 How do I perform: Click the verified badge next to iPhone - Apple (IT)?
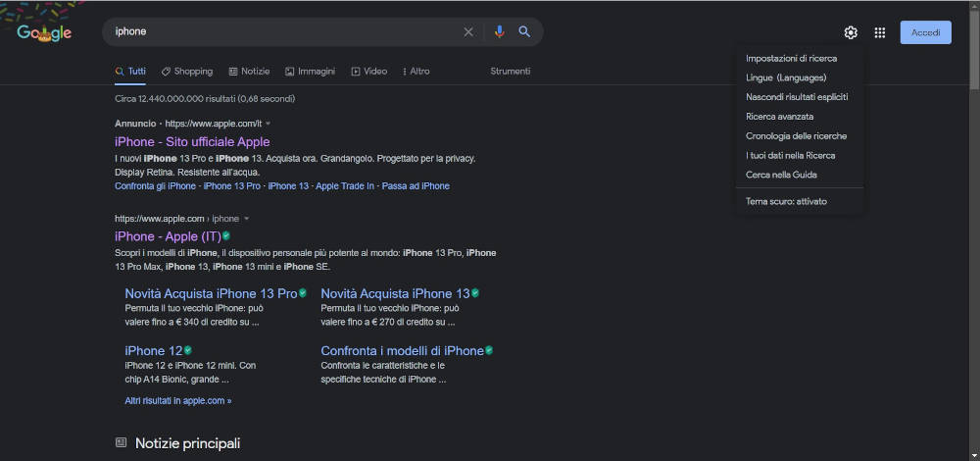pos(226,235)
